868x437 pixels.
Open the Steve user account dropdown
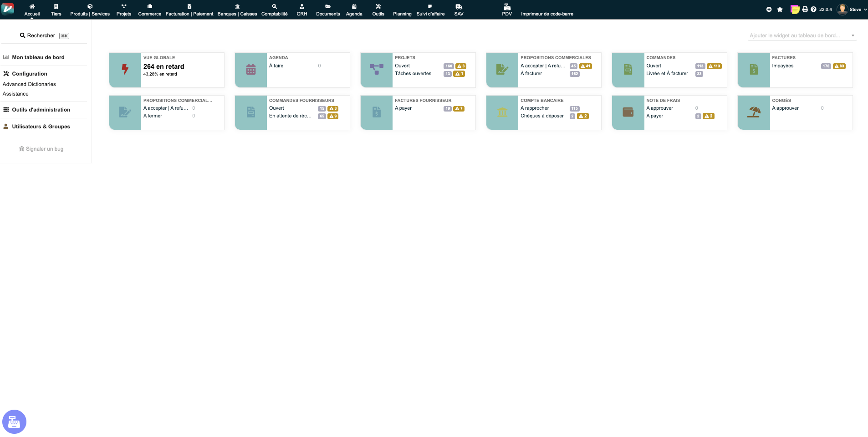click(852, 10)
